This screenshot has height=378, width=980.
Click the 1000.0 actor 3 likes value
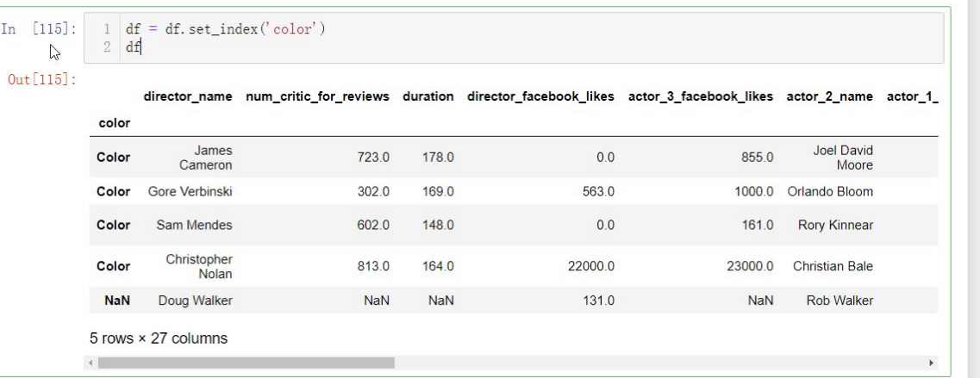(754, 192)
